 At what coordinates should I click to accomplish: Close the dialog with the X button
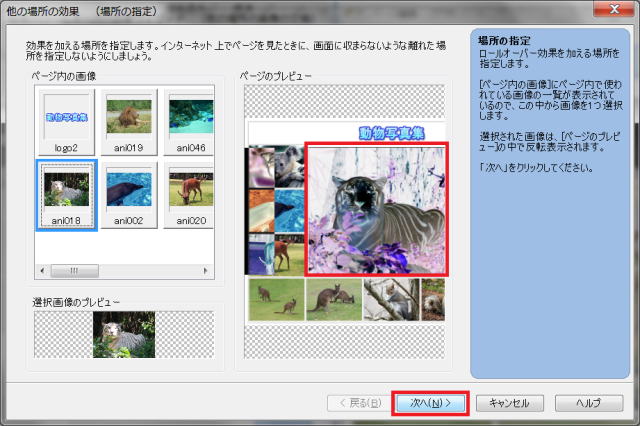[x=614, y=9]
